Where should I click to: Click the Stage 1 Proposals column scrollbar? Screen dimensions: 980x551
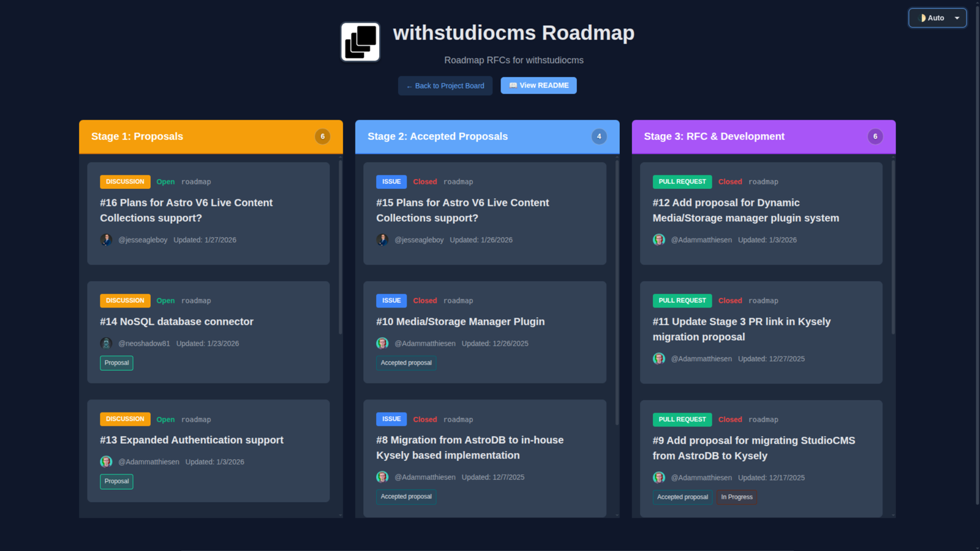[x=341, y=247]
